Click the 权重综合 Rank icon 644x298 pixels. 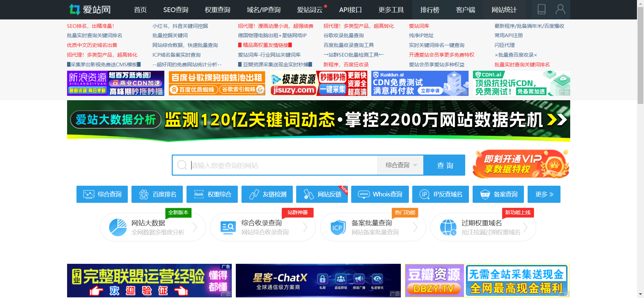[199, 194]
